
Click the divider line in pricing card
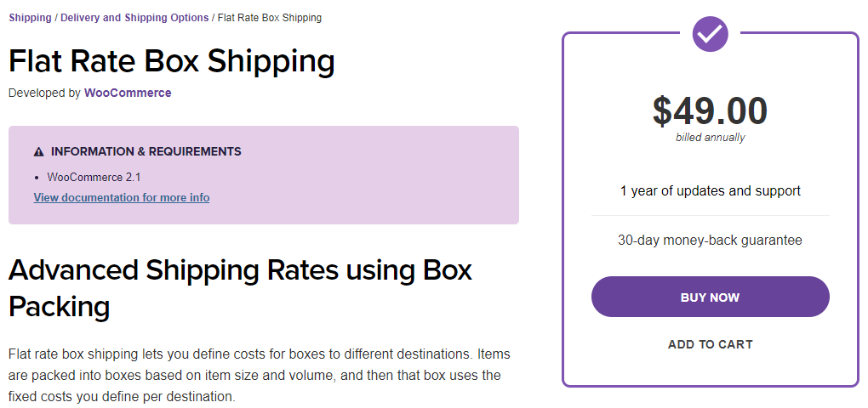pos(711,215)
